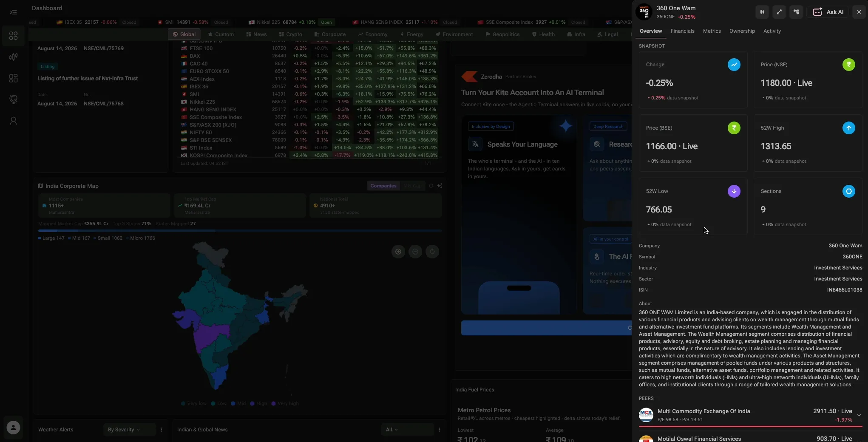Open the News dashboard tab
Screen dimensions: 868x442
256,34
